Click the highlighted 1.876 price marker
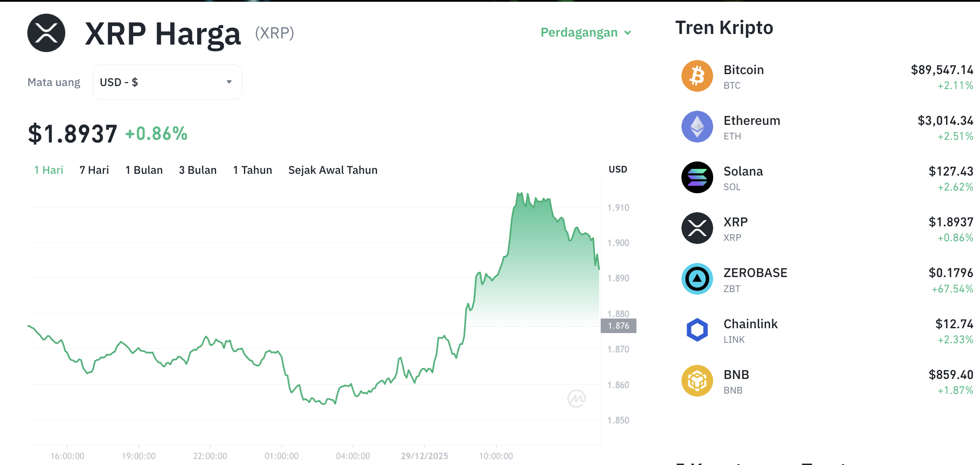Image resolution: width=980 pixels, height=465 pixels. pos(619,326)
